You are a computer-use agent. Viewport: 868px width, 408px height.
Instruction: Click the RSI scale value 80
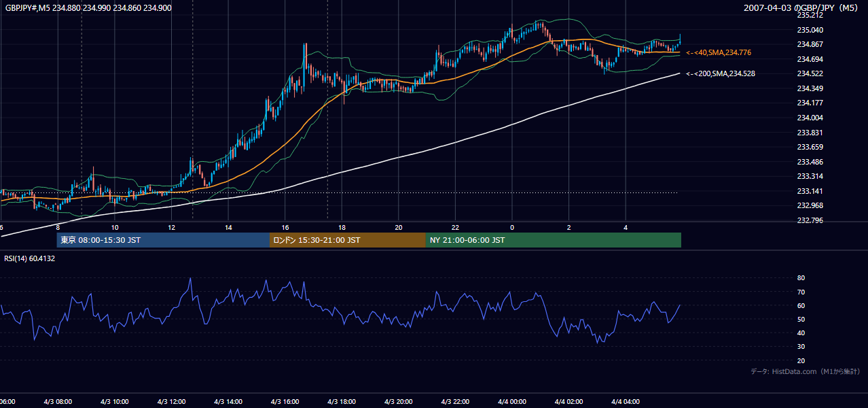coord(801,278)
